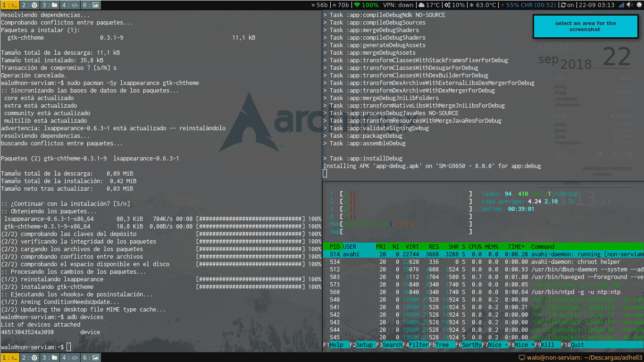
Task: Click the device ID 46513043524a3098
Action: 27,332
